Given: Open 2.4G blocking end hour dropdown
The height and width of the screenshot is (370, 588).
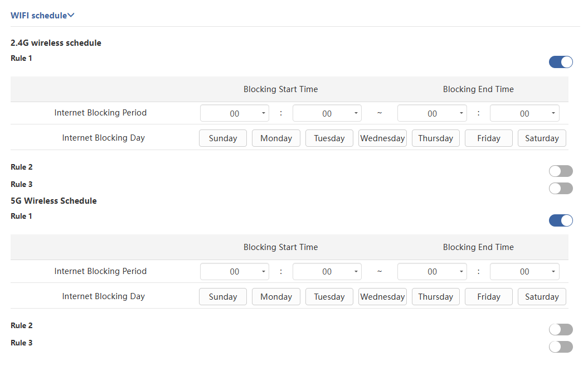Looking at the screenshot, I should point(432,113).
